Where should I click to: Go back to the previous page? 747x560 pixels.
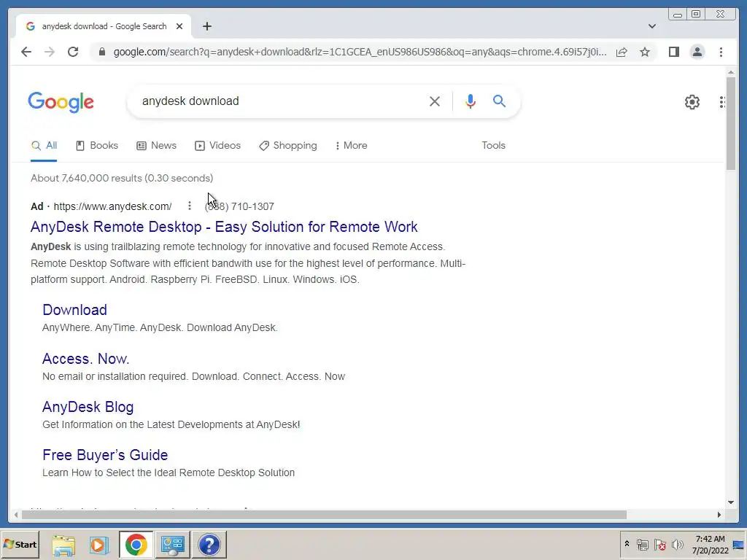pyautogui.click(x=26, y=52)
